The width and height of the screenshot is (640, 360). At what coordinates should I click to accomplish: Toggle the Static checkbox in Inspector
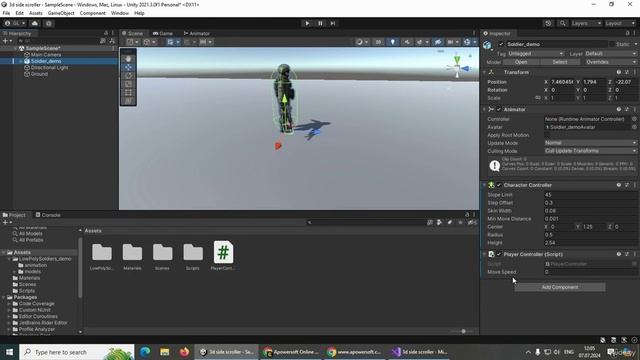coord(611,44)
